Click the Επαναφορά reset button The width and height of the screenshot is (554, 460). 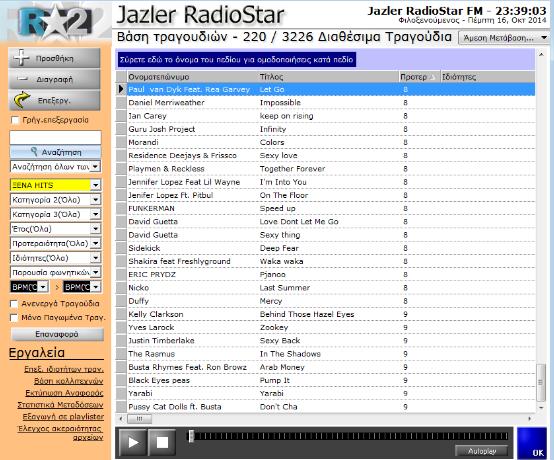point(57,334)
